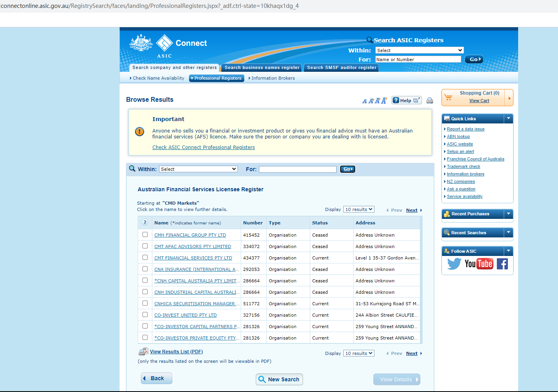Click the View Cart link

click(x=479, y=101)
